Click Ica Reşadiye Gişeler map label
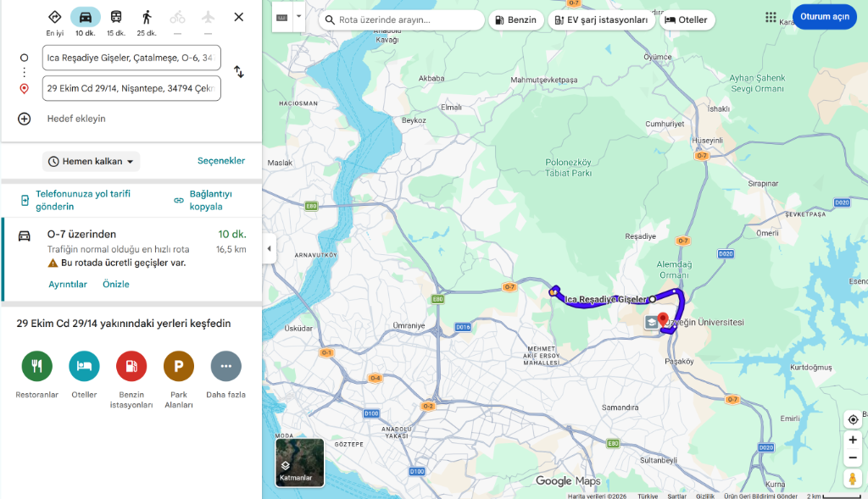The image size is (868, 499). pyautogui.click(x=605, y=299)
